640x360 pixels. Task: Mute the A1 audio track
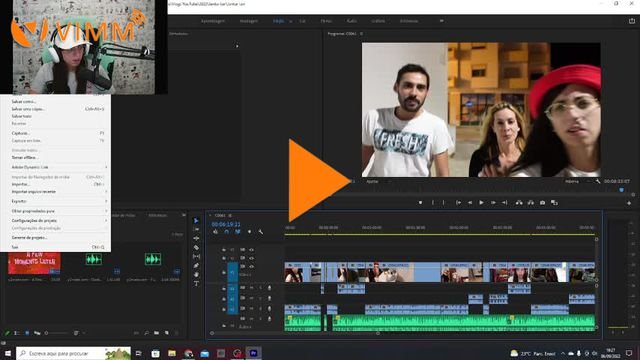click(x=251, y=288)
